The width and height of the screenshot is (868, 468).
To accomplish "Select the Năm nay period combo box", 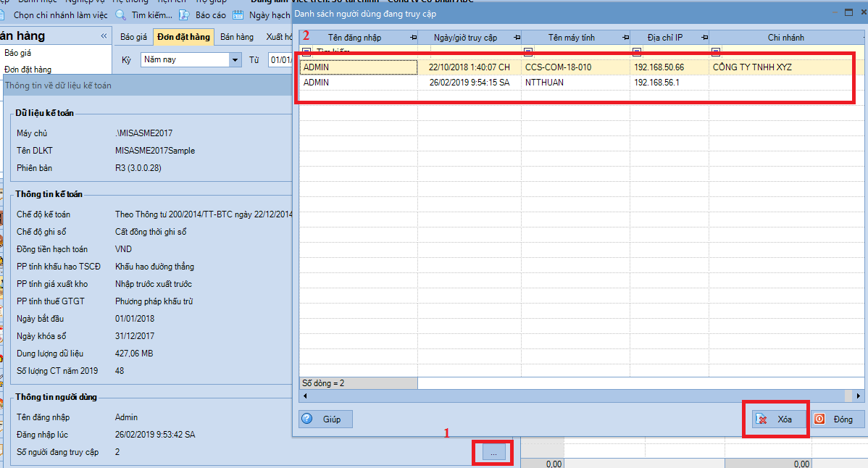I will pos(191,59).
